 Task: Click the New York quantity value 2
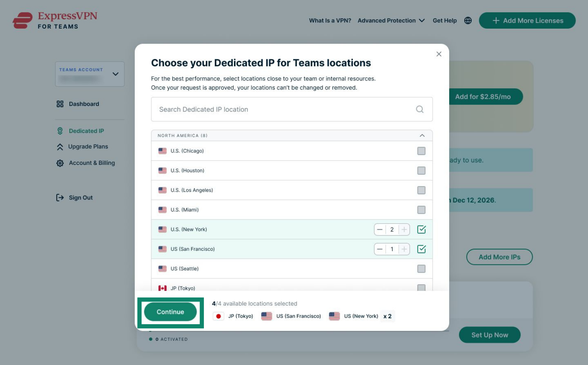392,230
